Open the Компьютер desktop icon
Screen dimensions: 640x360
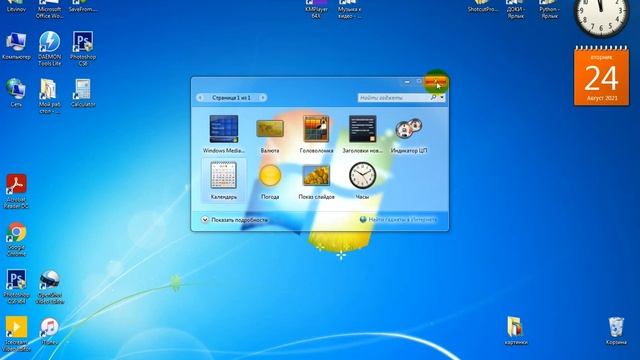coord(16,46)
